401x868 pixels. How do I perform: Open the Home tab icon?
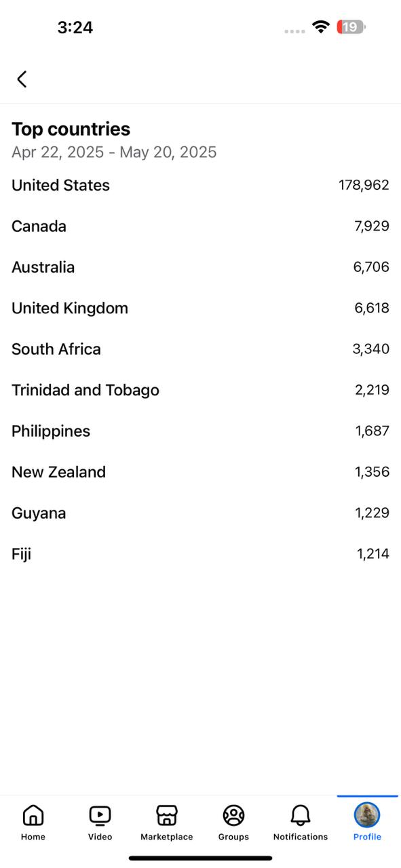(x=33, y=814)
